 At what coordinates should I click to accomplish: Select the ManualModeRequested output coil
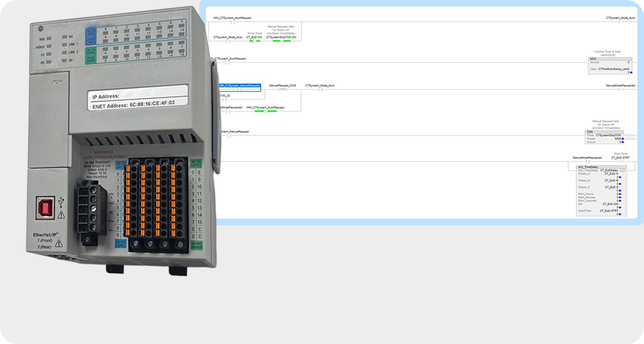pos(620,89)
